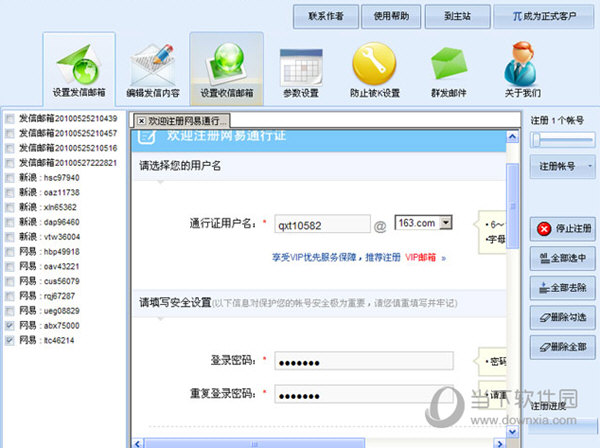
Task: Check 新浪 oaz11738 checkbox
Action: point(10,193)
